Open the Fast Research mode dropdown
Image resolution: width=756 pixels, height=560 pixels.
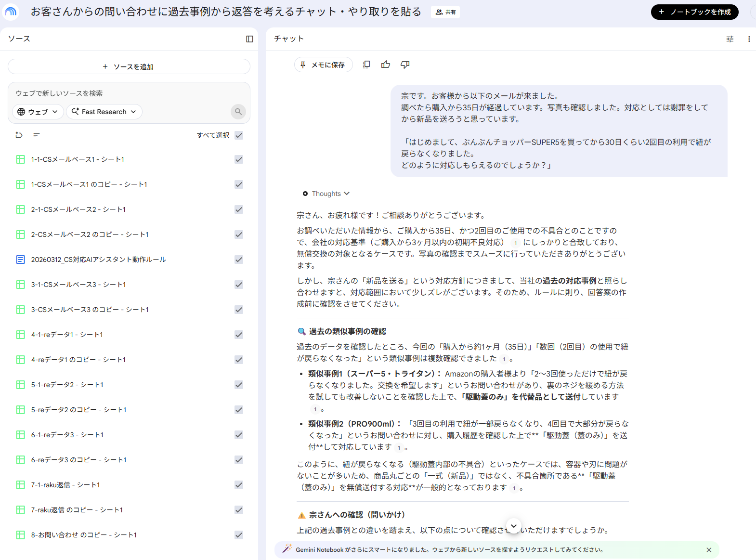pos(104,112)
